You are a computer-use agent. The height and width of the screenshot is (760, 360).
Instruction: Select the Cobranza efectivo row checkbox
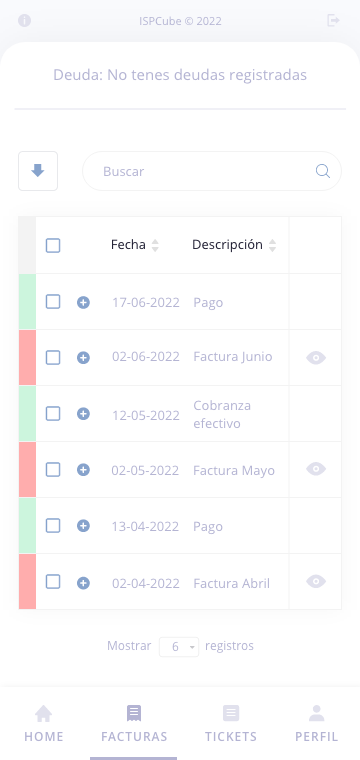53,413
